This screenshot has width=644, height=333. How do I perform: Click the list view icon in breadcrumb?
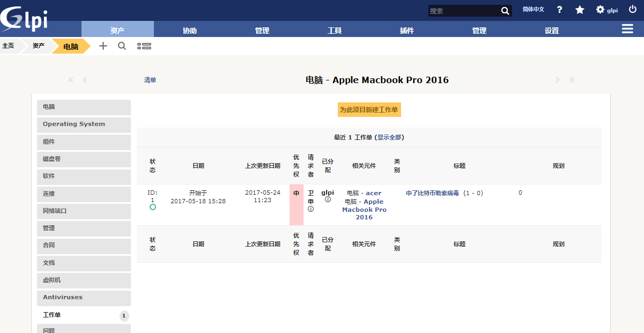click(x=144, y=46)
